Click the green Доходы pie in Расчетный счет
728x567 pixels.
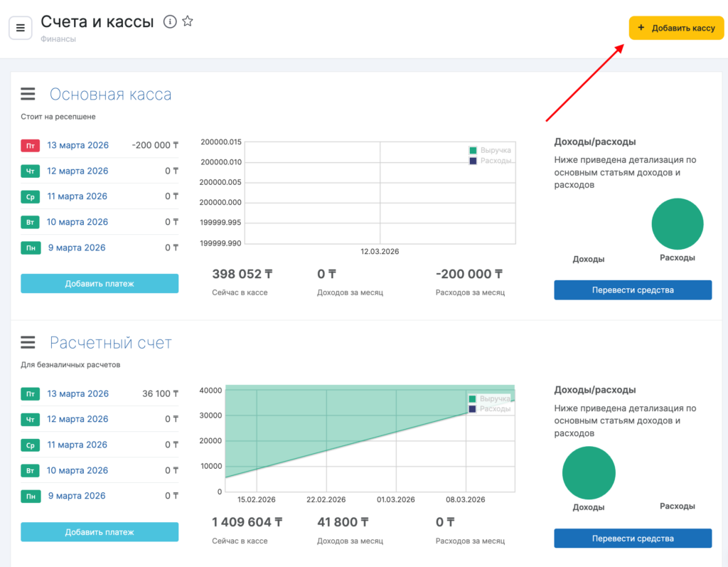[x=589, y=473]
